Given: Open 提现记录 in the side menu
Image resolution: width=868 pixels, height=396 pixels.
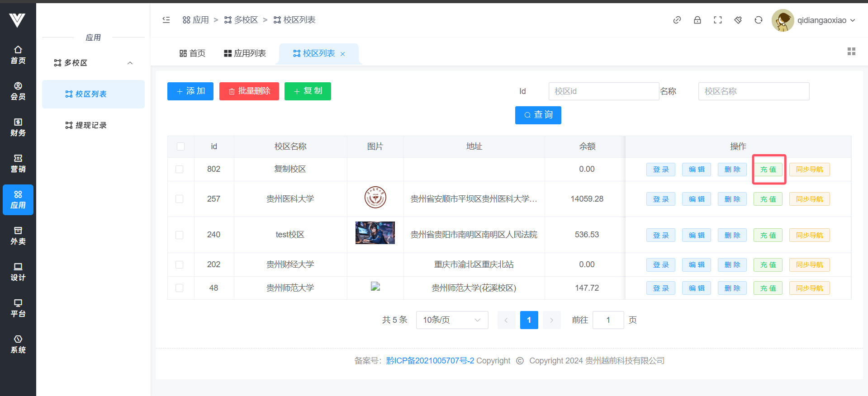Looking at the screenshot, I should pos(90,125).
